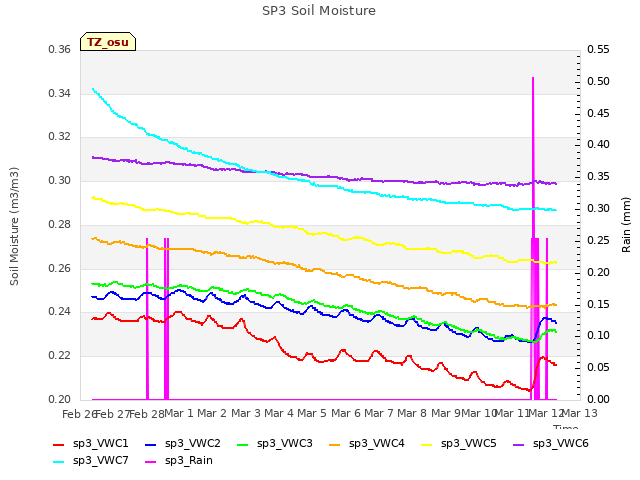This screenshot has width=640, height=480.
Task: Click the Feb 26 date tick label
Action: pyautogui.click(x=79, y=414)
